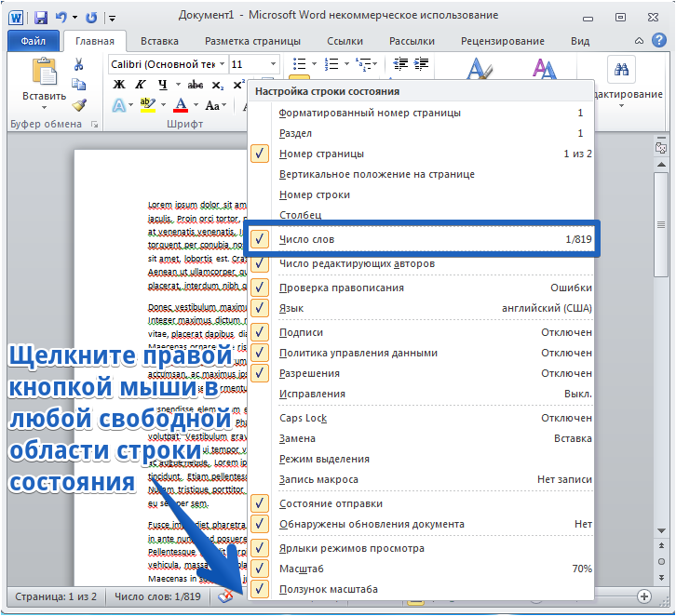
Task: Click the vertical scrollbar down arrow
Action: [661, 530]
